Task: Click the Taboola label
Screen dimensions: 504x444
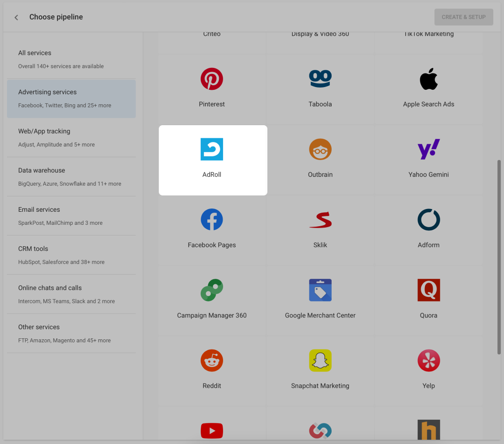Action: coord(320,104)
